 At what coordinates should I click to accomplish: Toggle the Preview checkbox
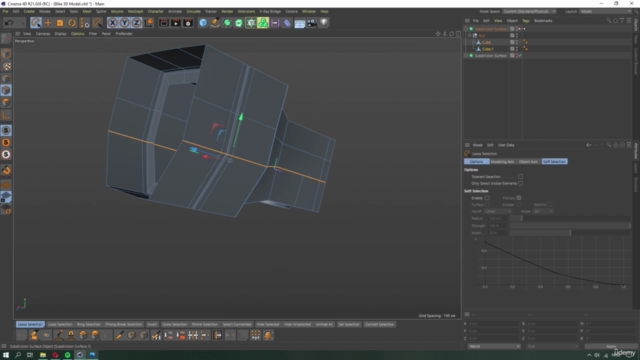[x=519, y=198]
